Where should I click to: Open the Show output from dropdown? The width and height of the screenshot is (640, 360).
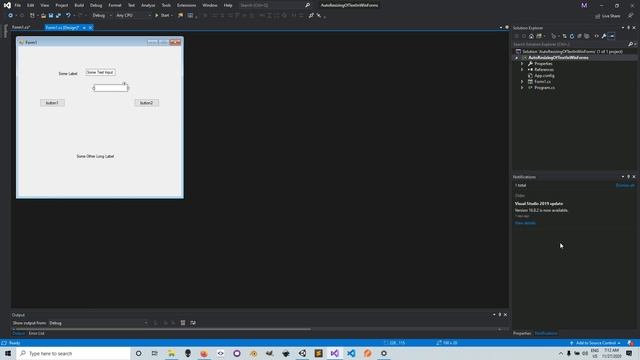(x=98, y=323)
